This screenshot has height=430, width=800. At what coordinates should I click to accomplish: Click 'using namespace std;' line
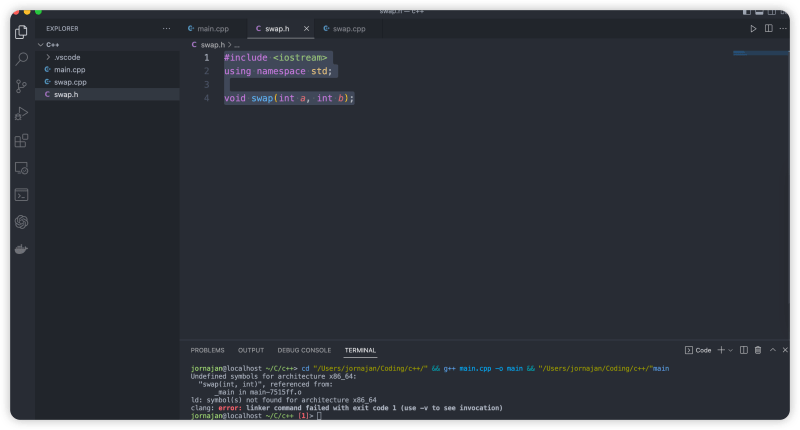pos(278,71)
